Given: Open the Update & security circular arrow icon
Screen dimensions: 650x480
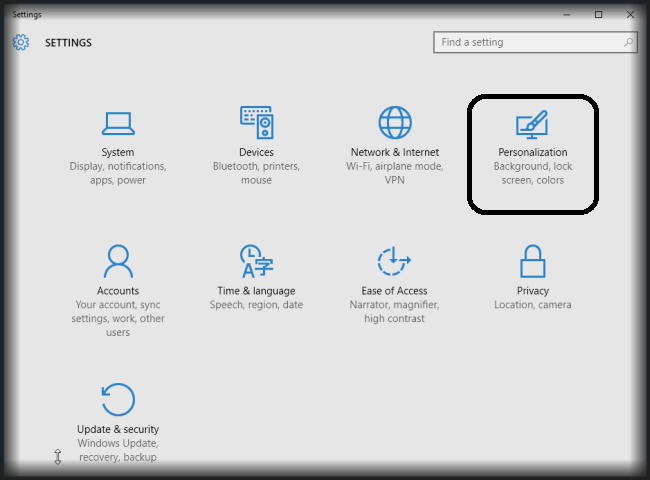Looking at the screenshot, I should [x=118, y=400].
